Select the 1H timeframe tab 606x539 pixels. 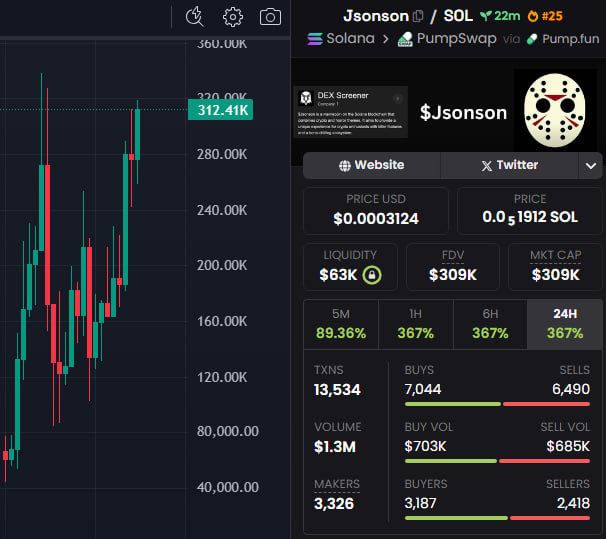point(415,324)
